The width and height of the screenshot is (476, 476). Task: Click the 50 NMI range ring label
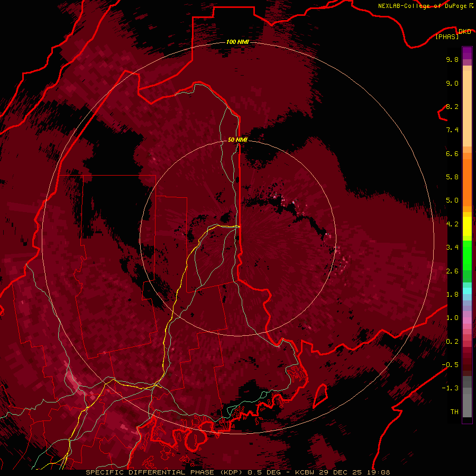pos(237,140)
